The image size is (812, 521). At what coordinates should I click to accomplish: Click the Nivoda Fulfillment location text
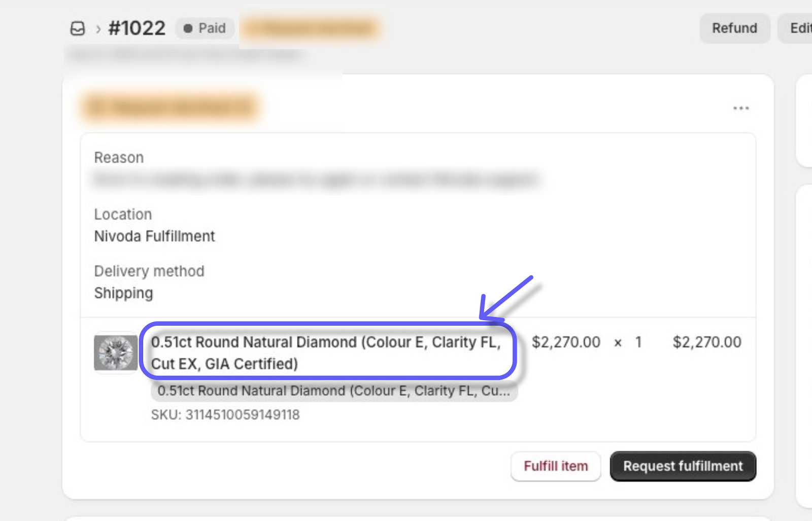(x=155, y=236)
